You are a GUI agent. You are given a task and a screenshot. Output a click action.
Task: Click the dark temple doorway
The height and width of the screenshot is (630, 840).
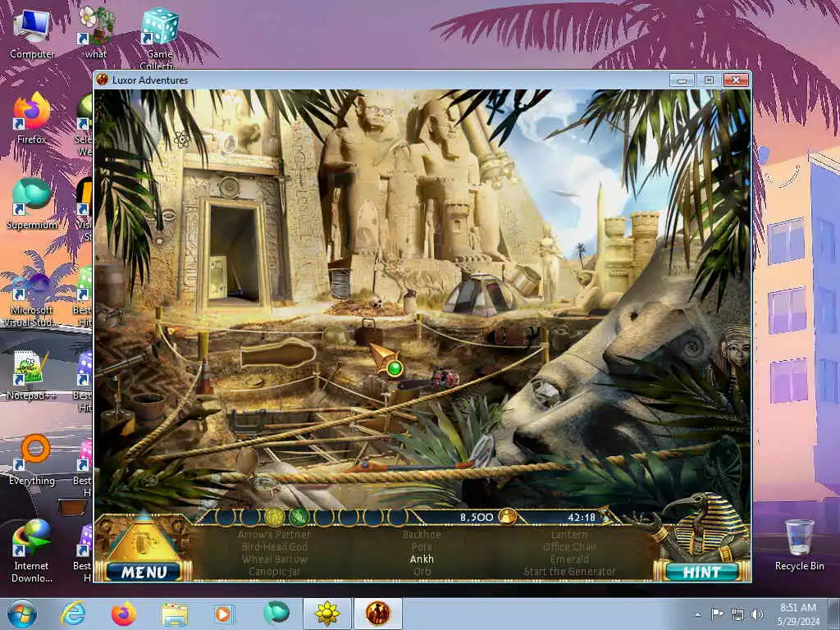tap(235, 253)
